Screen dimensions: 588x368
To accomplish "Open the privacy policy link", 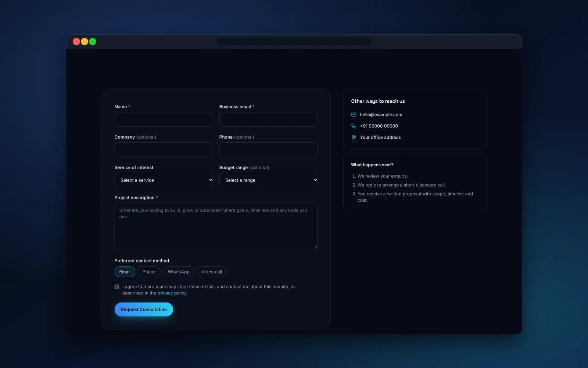I will coord(172,293).
